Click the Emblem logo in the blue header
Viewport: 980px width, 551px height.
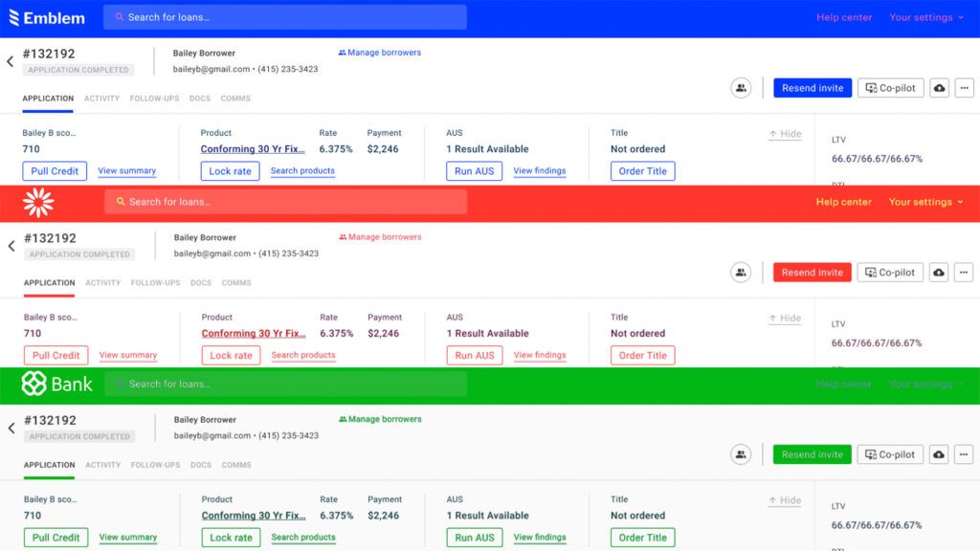(48, 16)
